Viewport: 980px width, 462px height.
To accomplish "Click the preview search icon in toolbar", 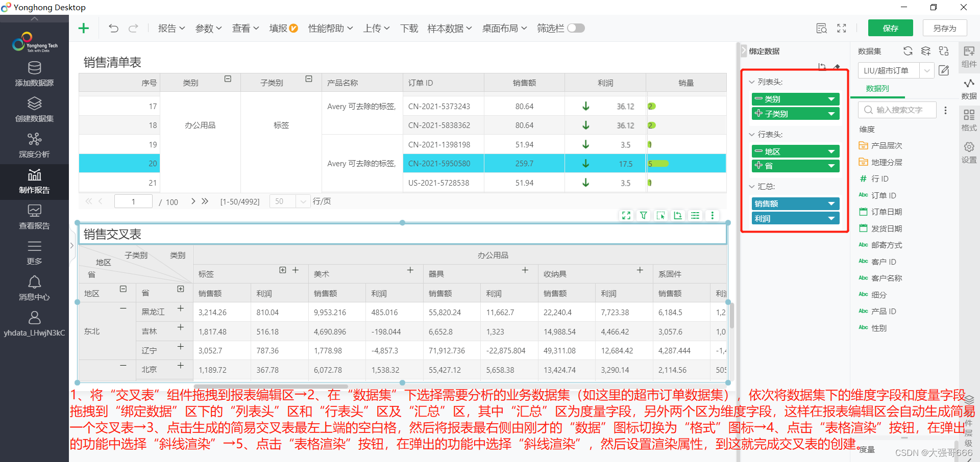I will [821, 28].
